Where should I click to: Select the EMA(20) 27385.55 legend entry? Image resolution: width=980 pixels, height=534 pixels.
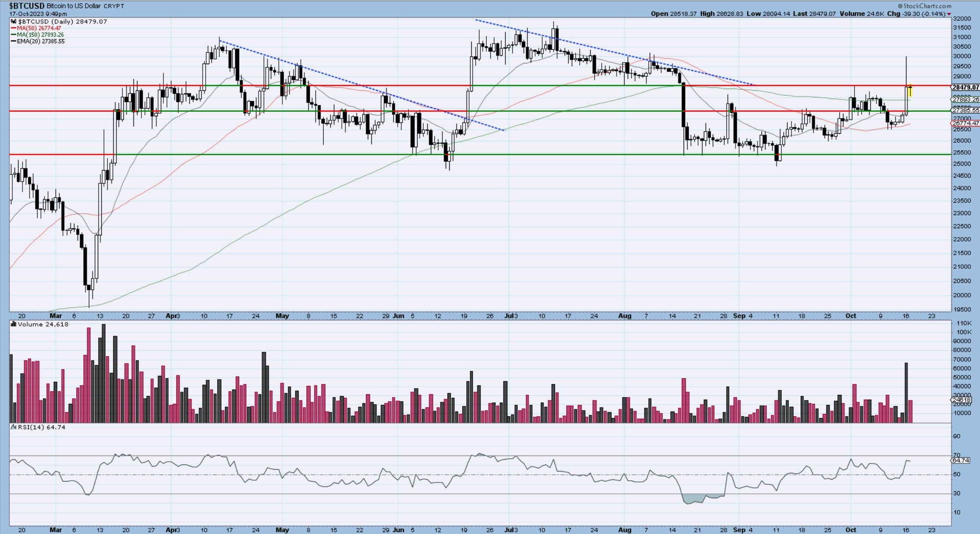[41, 41]
